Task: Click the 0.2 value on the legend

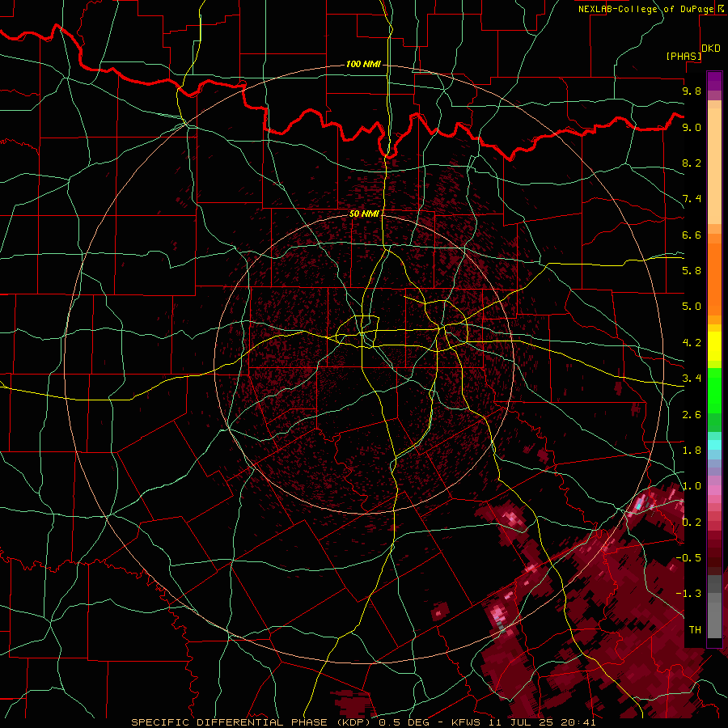Action: pos(692,523)
